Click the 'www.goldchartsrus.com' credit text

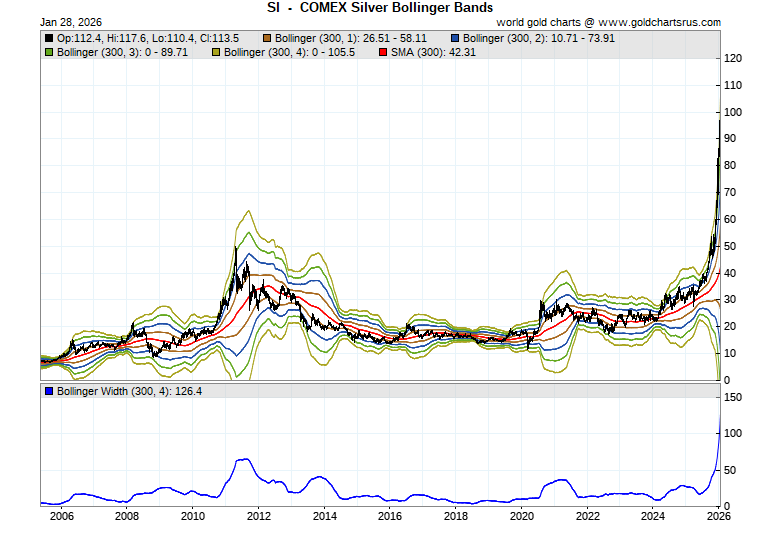[x=659, y=22]
